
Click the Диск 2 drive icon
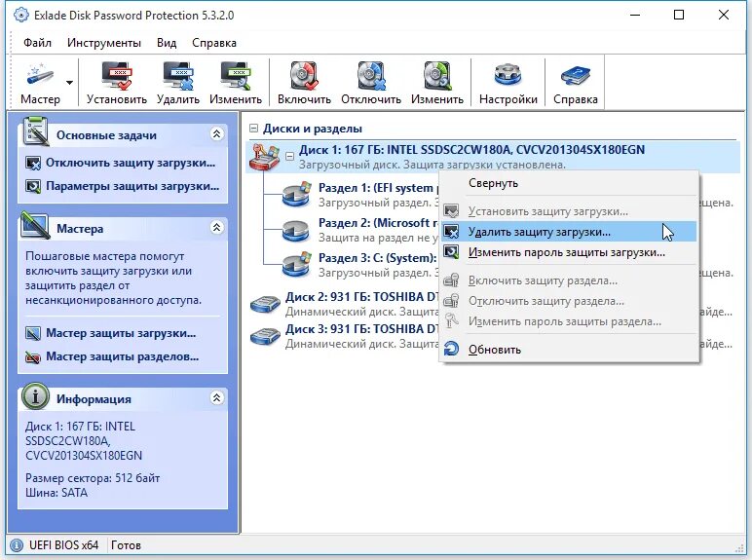click(265, 304)
